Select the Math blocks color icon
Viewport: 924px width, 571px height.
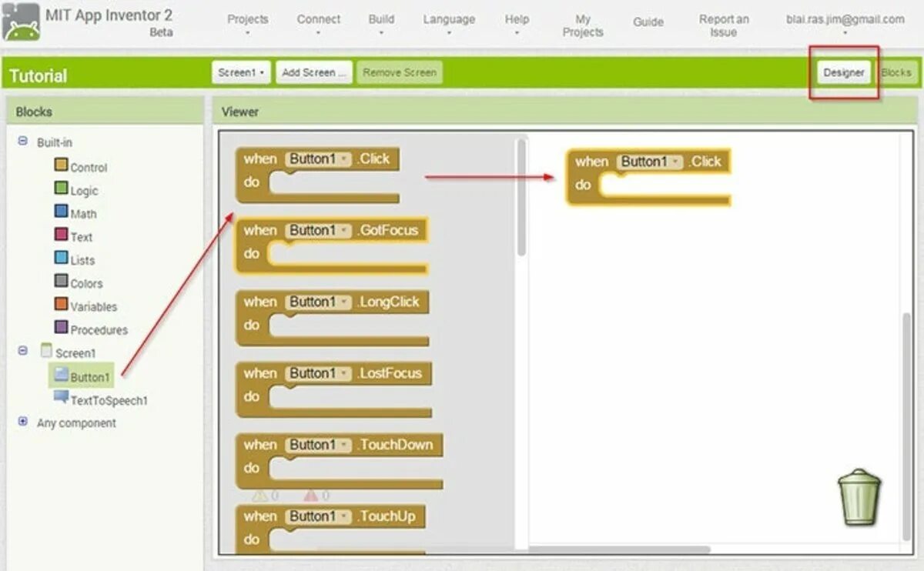pos(61,212)
